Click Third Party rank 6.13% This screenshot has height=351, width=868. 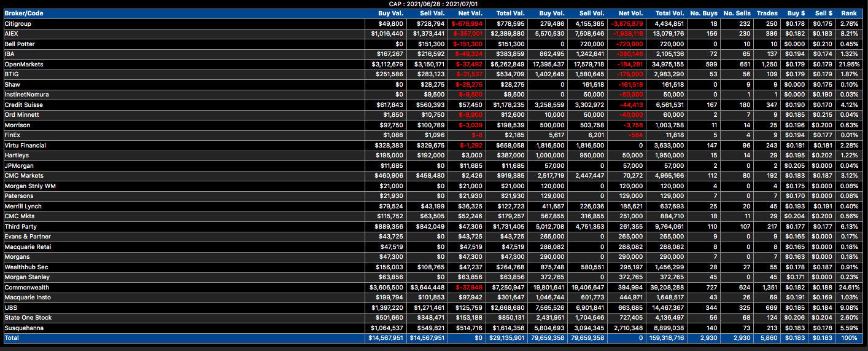click(x=850, y=226)
